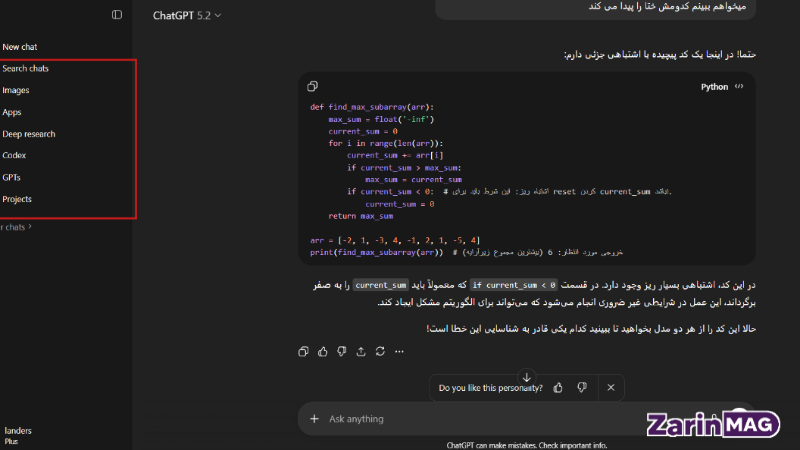The width and height of the screenshot is (800, 450).
Task: Open the Images section
Action: [16, 90]
